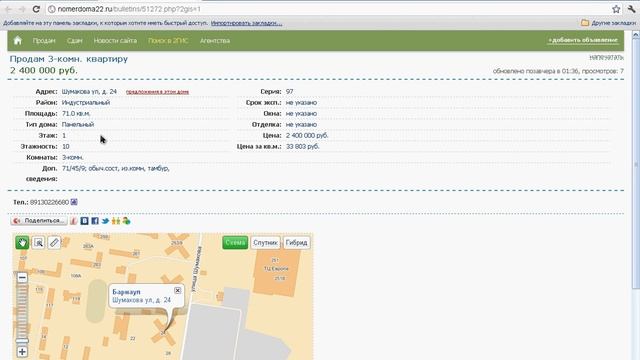Select the hand pan map tool
The image size is (640, 360).
22,242
